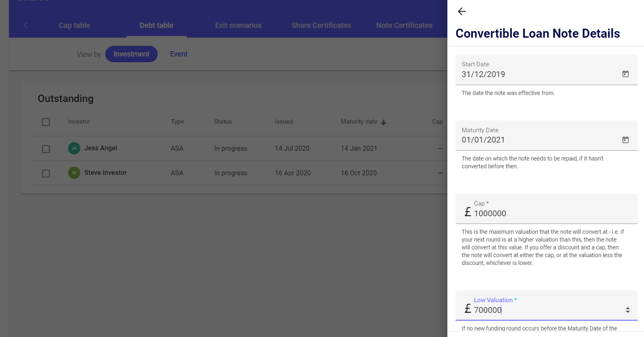The image size is (644, 337).
Task: Click In progress status for Steve Investor
Action: (x=231, y=173)
